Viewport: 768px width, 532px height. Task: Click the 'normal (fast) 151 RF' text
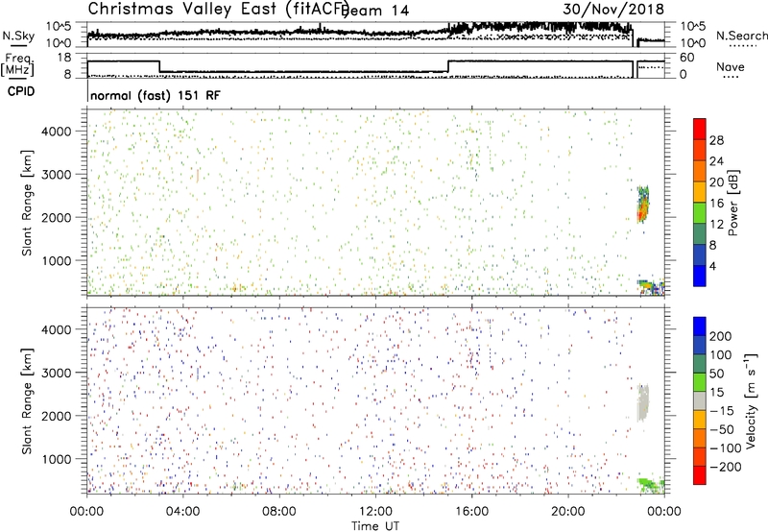coord(156,95)
